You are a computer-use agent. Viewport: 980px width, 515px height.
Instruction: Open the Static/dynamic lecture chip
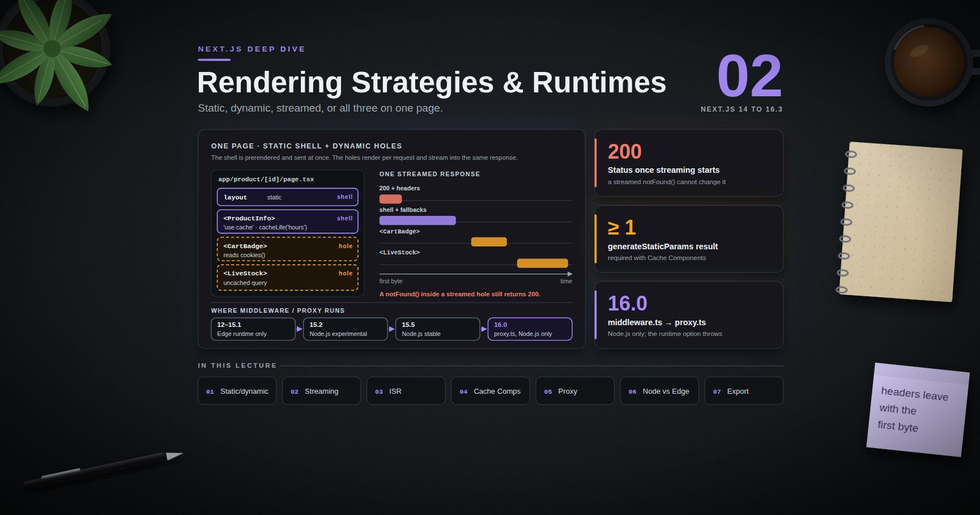click(237, 391)
